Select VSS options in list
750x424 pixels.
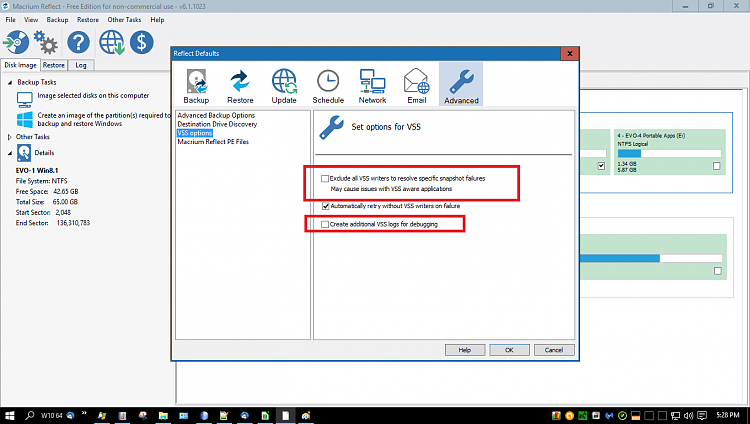(x=195, y=133)
